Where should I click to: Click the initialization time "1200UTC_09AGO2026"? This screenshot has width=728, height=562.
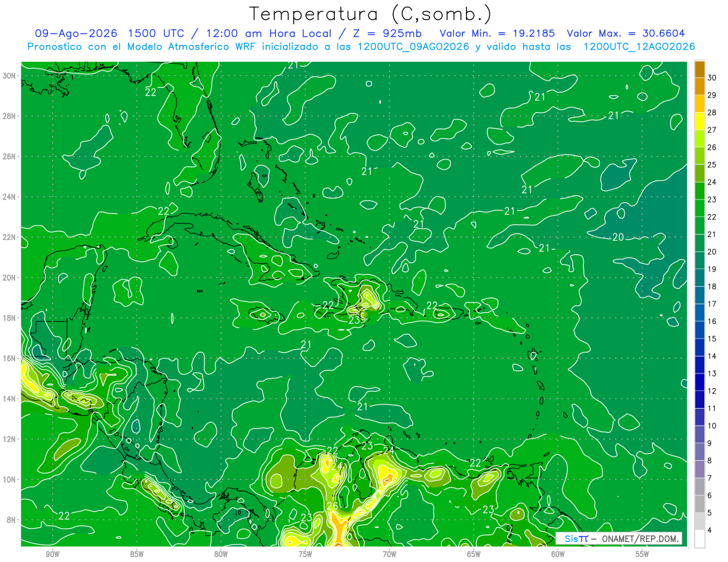tap(413, 47)
